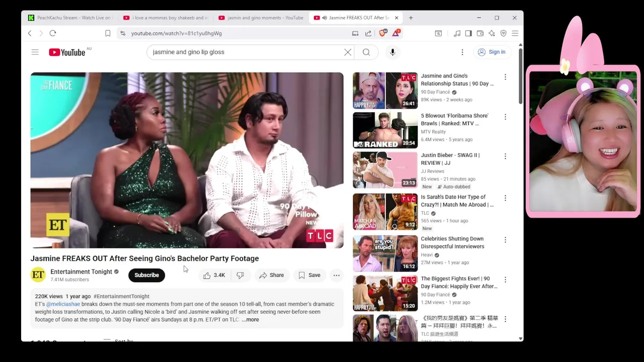Open the Brave Wallet icon
644x362 pixels.
point(480,33)
